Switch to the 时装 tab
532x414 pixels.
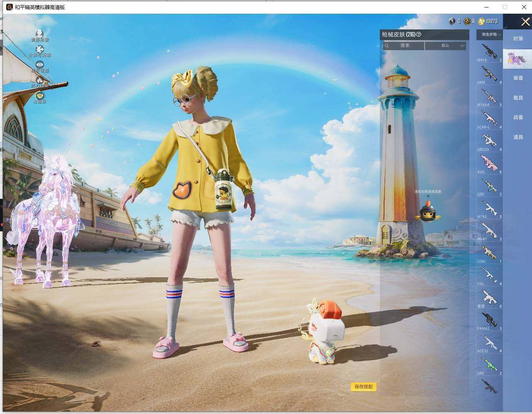tap(518, 39)
